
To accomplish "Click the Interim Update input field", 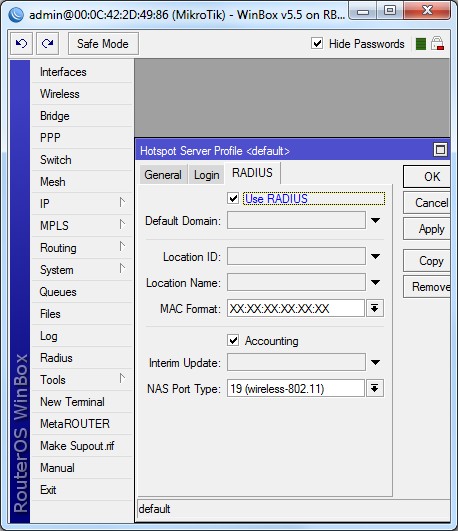I will [x=296, y=362].
